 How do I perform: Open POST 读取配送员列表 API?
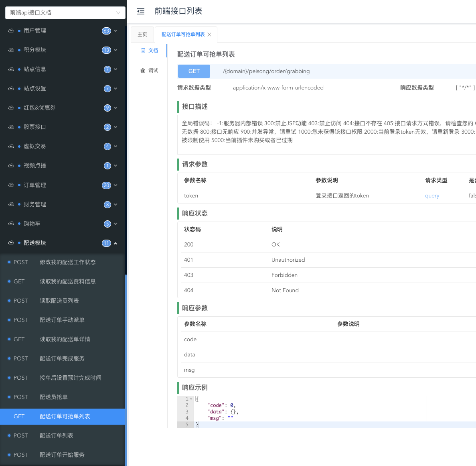tap(62, 301)
